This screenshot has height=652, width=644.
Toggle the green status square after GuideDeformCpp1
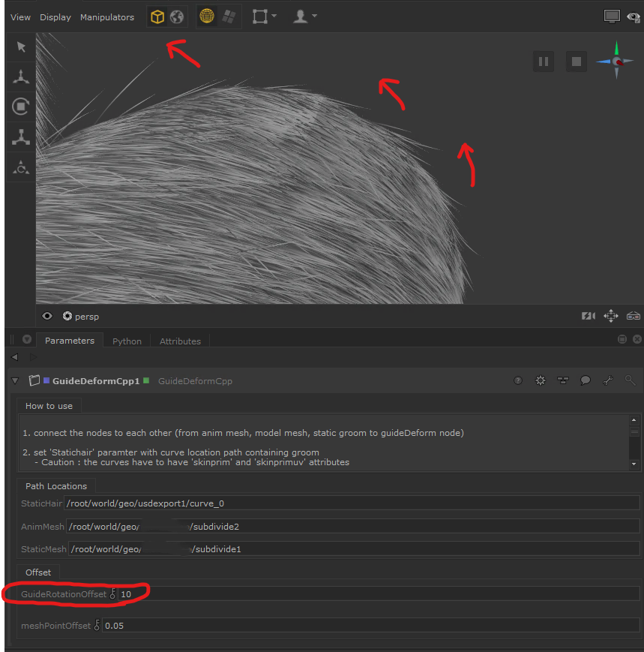click(x=146, y=380)
